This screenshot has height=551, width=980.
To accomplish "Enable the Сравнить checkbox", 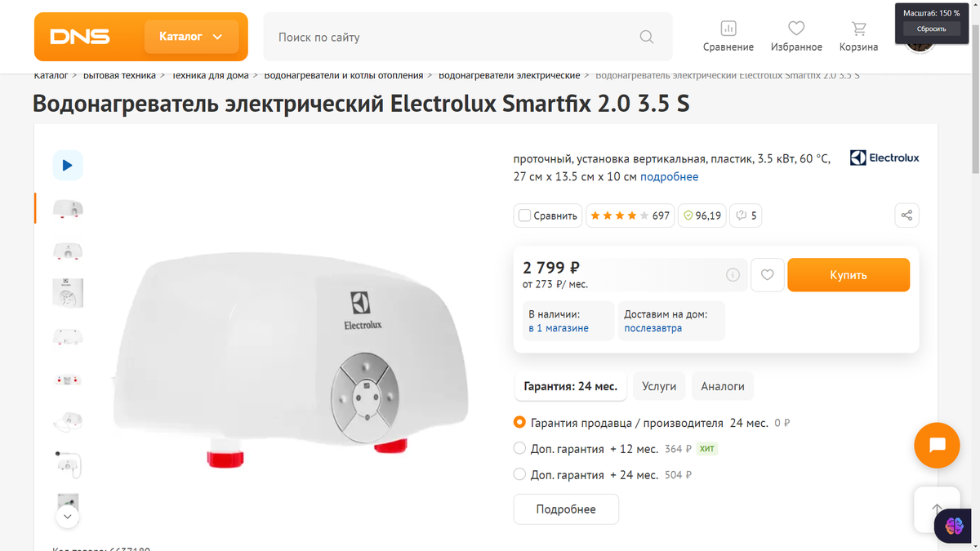I will coord(523,215).
